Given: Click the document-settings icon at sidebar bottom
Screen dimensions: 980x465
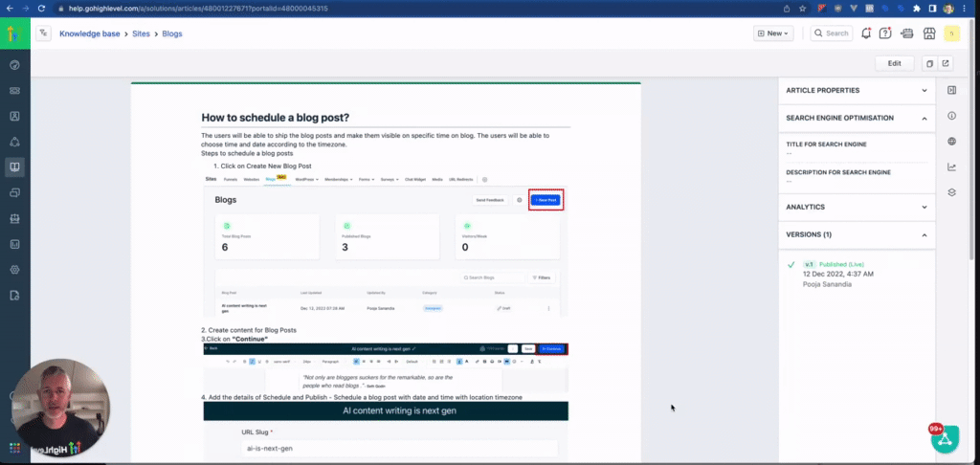Looking at the screenshot, I should click(x=15, y=296).
